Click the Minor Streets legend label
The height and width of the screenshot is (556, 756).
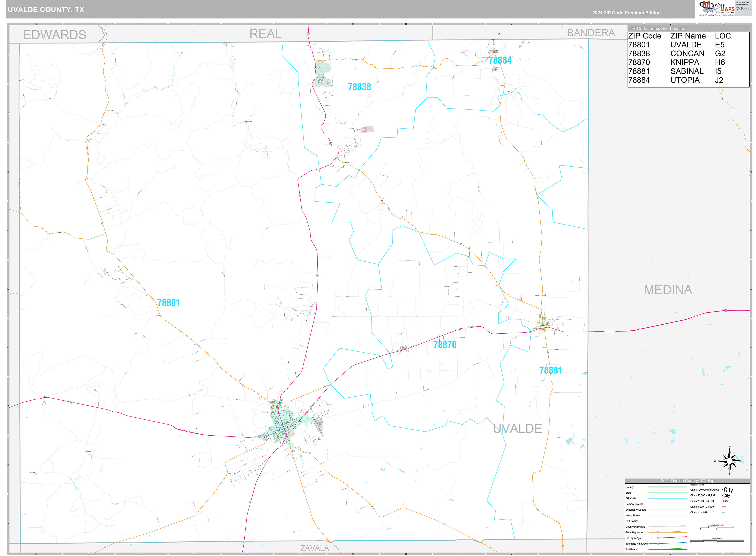(x=633, y=515)
